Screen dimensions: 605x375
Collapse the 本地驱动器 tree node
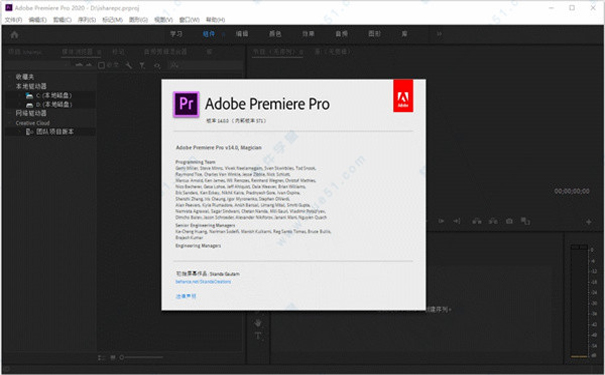(x=10, y=86)
